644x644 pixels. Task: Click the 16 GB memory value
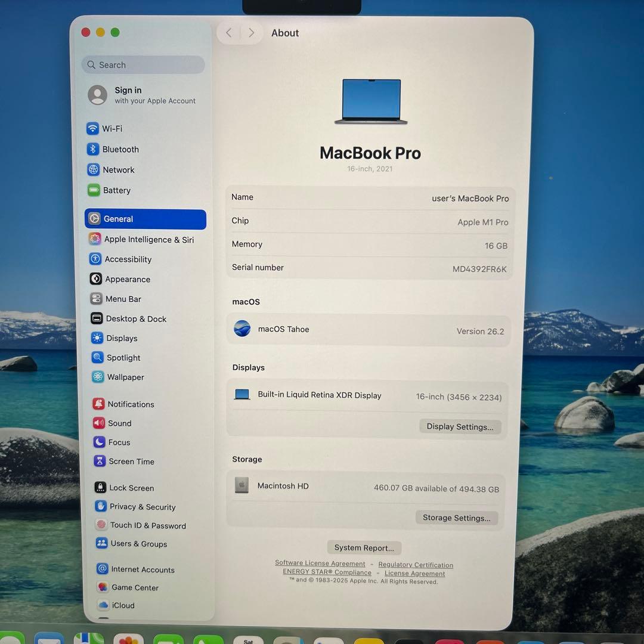pos(496,246)
